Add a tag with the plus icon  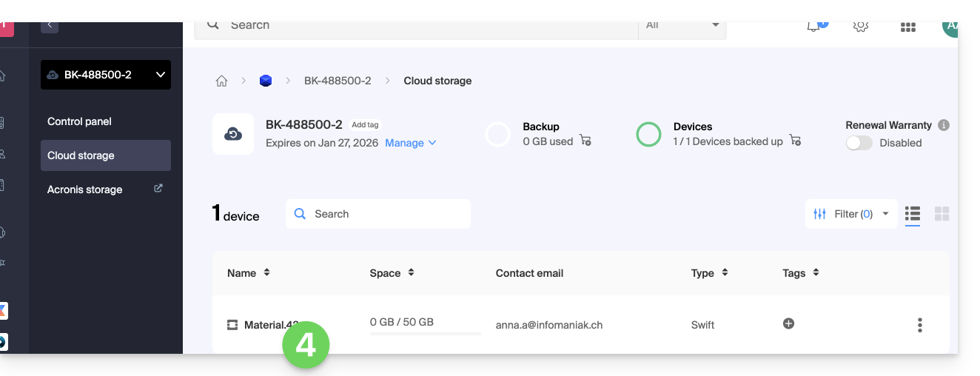[x=788, y=323]
